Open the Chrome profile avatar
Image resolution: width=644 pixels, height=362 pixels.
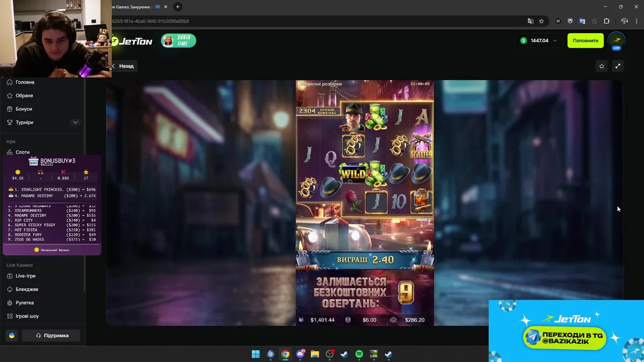click(x=624, y=21)
